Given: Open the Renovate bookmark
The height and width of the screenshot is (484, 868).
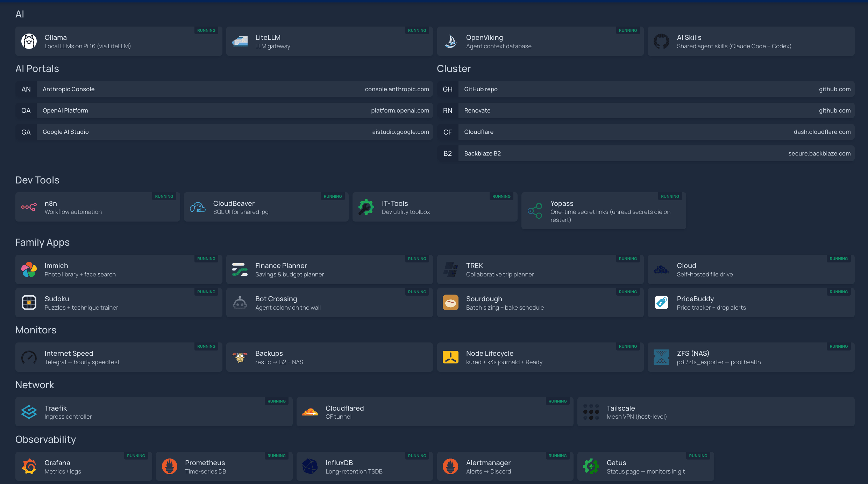Looking at the screenshot, I should click(646, 110).
